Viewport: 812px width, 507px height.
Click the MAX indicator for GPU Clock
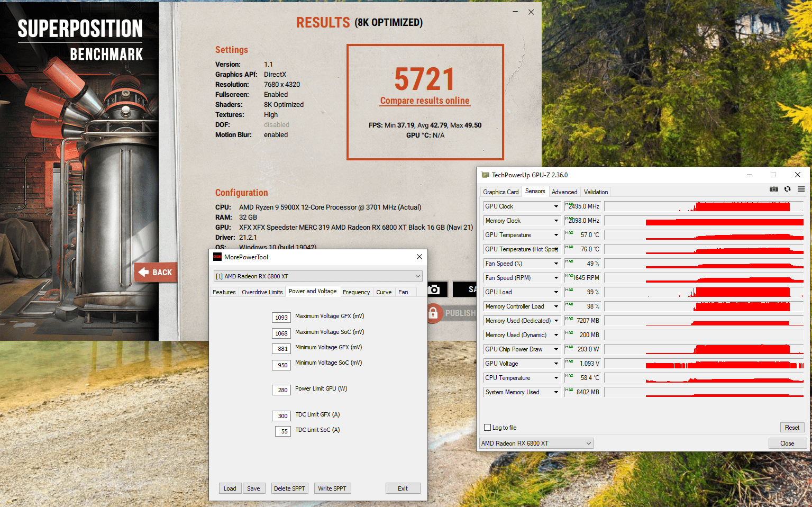tap(569, 204)
